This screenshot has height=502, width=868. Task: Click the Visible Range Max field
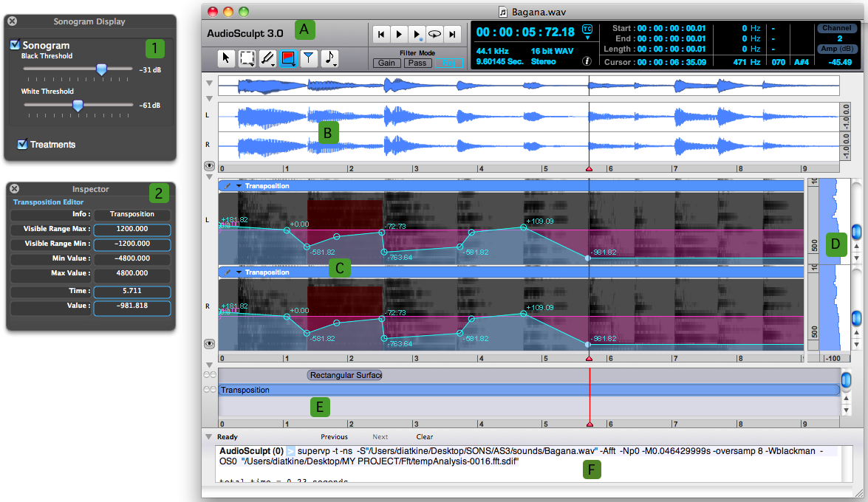coord(131,229)
